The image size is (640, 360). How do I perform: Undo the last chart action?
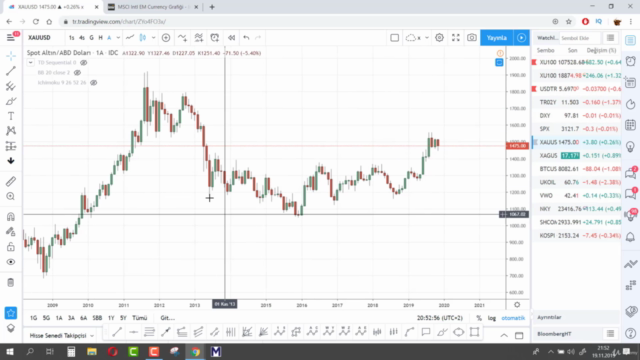(x=246, y=38)
